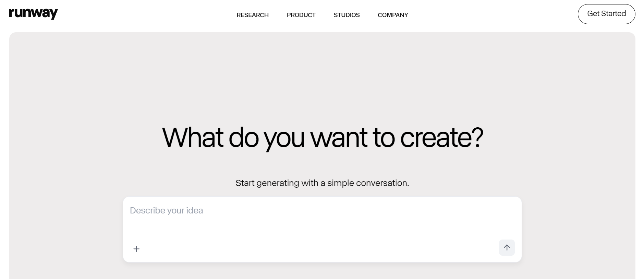Go home via the runway logo
Viewport: 644px width, 279px height.
34,14
